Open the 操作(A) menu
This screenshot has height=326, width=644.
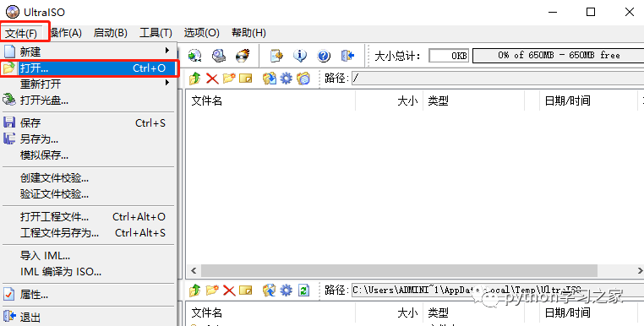click(66, 33)
